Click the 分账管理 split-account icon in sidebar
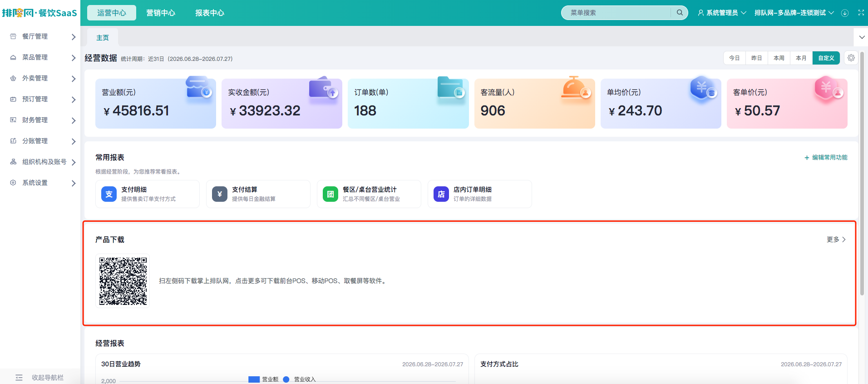This screenshot has width=868, height=384. [13, 141]
